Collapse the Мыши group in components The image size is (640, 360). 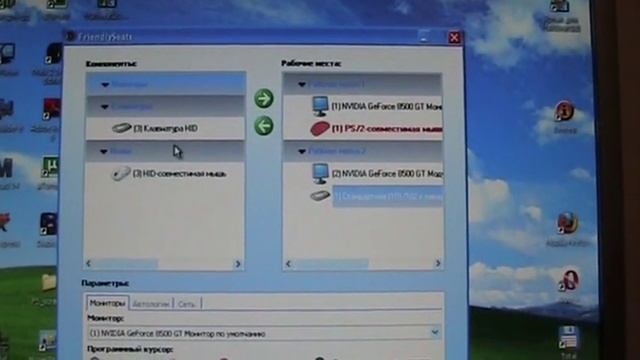104,151
